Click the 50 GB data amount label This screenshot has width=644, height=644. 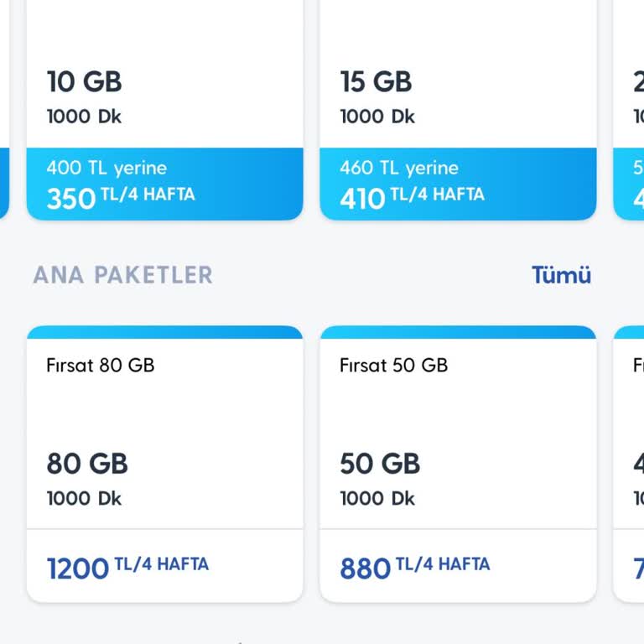pos(380,464)
